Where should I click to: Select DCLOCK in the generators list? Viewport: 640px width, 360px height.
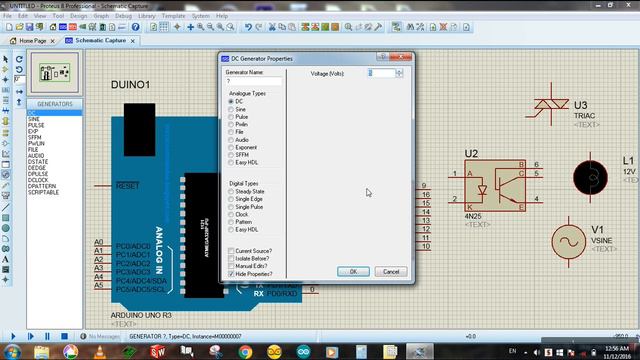click(38, 180)
